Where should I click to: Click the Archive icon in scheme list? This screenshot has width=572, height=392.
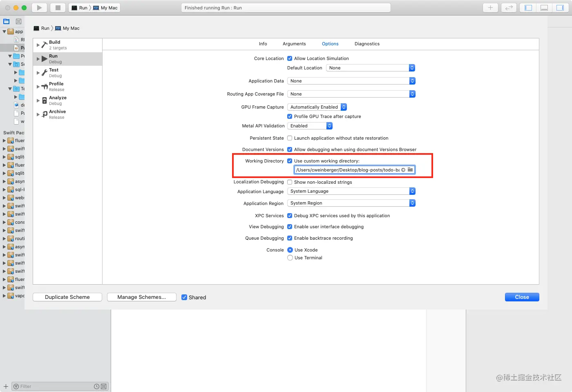coord(45,114)
